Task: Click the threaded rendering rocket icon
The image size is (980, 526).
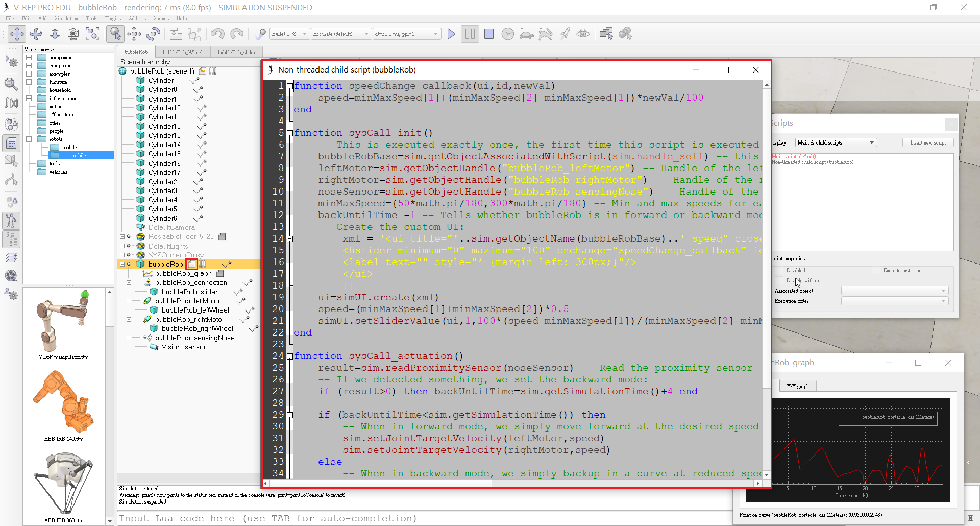Action: [565, 34]
